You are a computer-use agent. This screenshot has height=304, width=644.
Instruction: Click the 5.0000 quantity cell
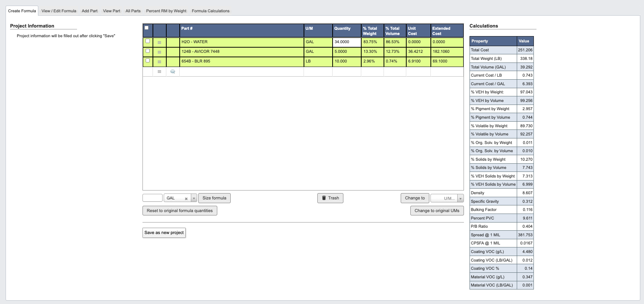click(x=347, y=52)
